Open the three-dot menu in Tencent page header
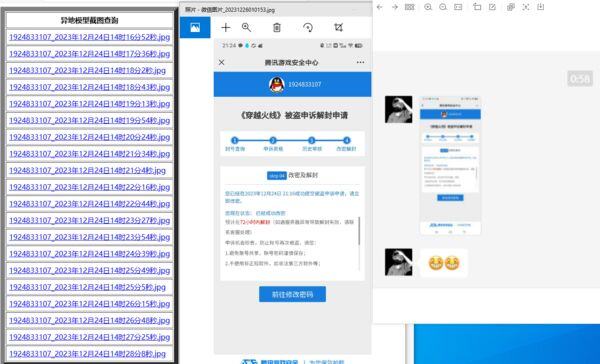The width and height of the screenshot is (600, 364). click(x=360, y=62)
